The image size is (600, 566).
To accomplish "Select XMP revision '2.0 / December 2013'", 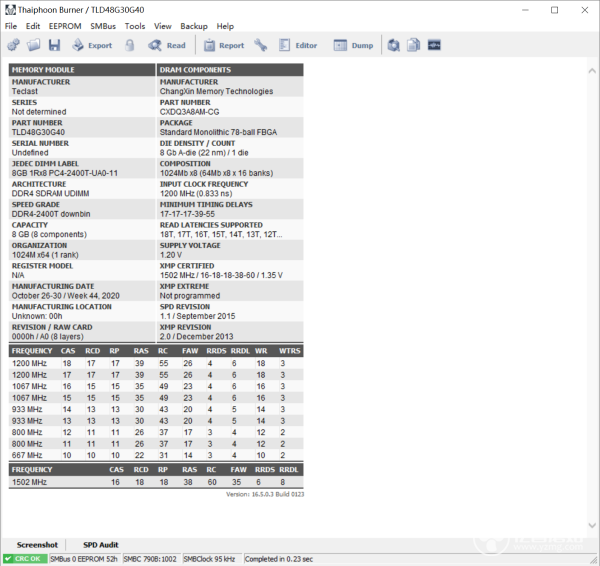I will (x=196, y=336).
